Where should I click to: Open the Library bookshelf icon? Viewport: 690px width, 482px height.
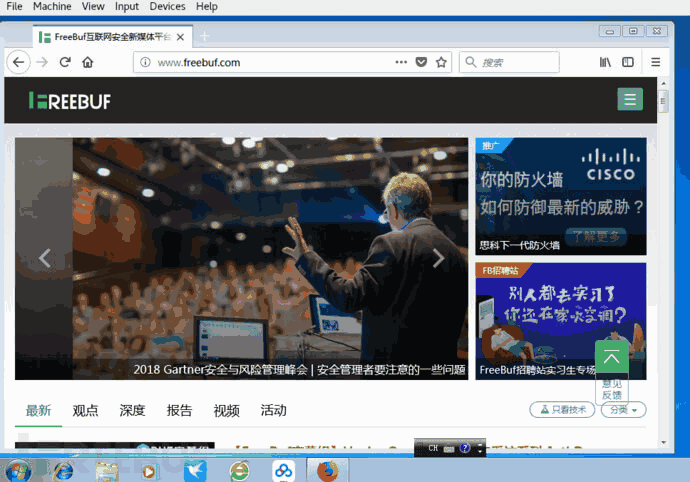click(606, 62)
